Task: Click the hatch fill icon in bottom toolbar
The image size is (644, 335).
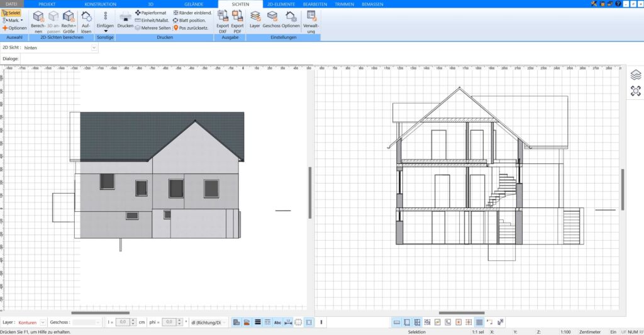Action: (x=247, y=322)
